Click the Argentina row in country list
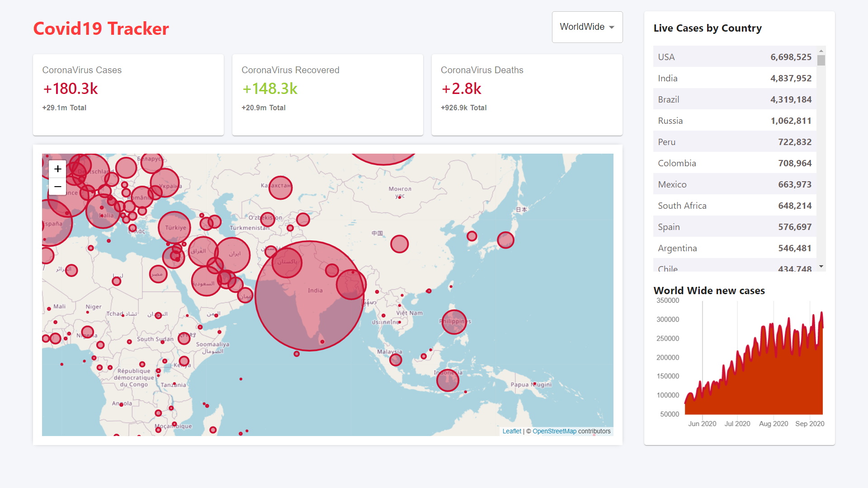Viewport: 868px width, 488px height. coord(735,248)
